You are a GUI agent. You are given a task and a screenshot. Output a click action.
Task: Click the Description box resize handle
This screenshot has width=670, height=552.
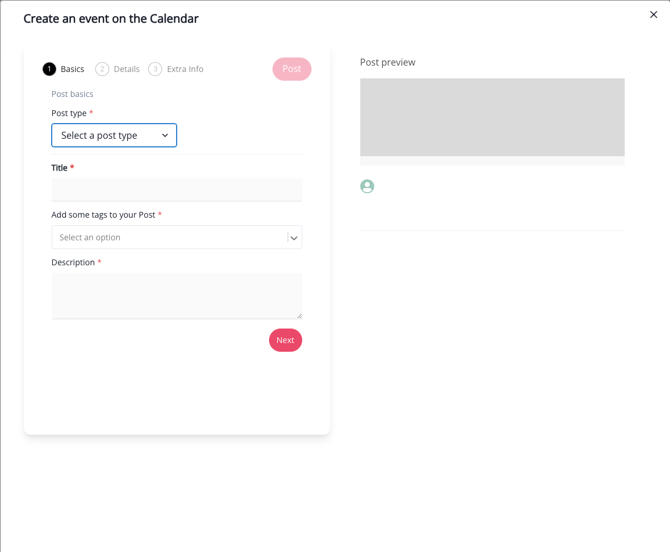click(x=298, y=315)
